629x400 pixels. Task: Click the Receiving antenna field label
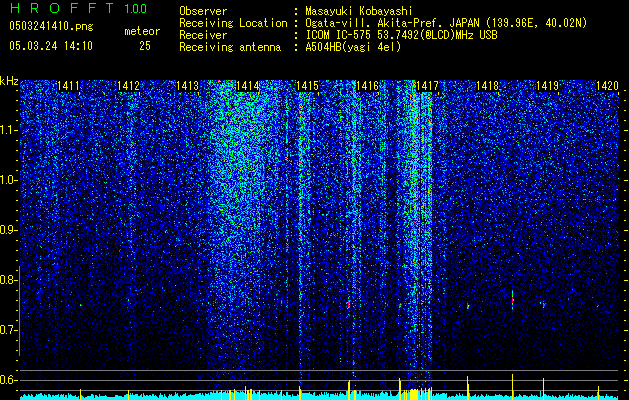[x=230, y=47]
